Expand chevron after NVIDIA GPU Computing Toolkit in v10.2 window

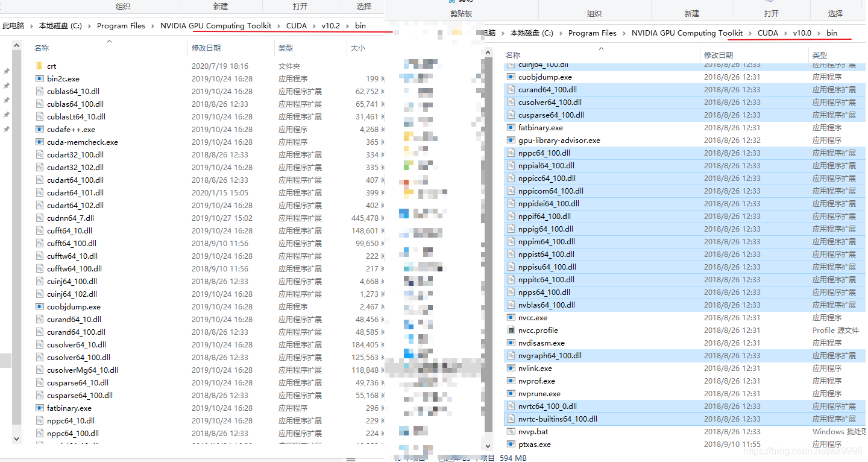coord(278,26)
